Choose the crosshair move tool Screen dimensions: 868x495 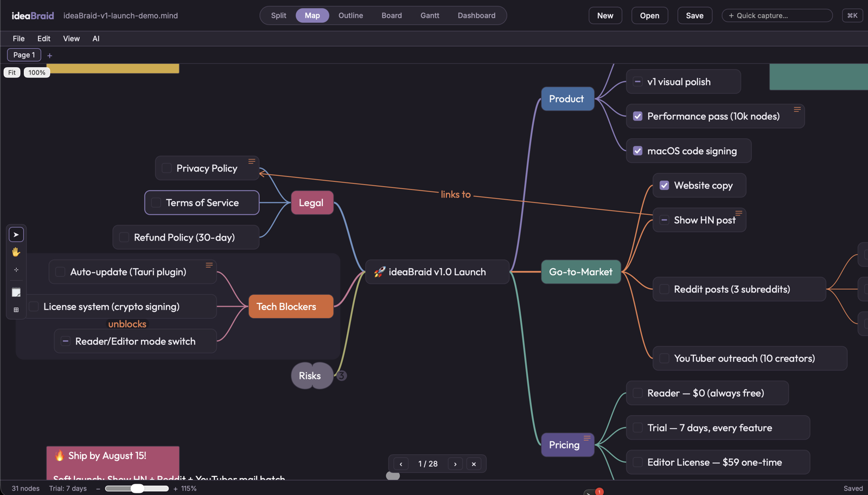click(16, 270)
